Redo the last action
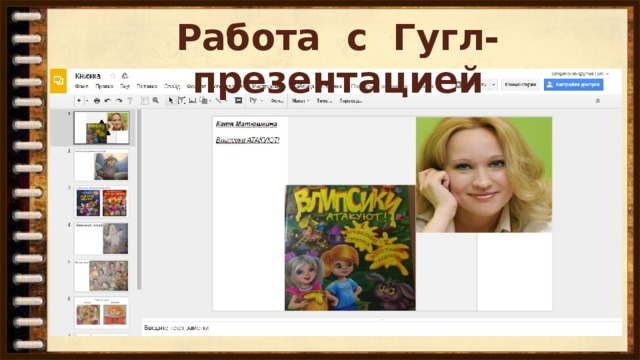Image resolution: width=640 pixels, height=360 pixels. 119,100
